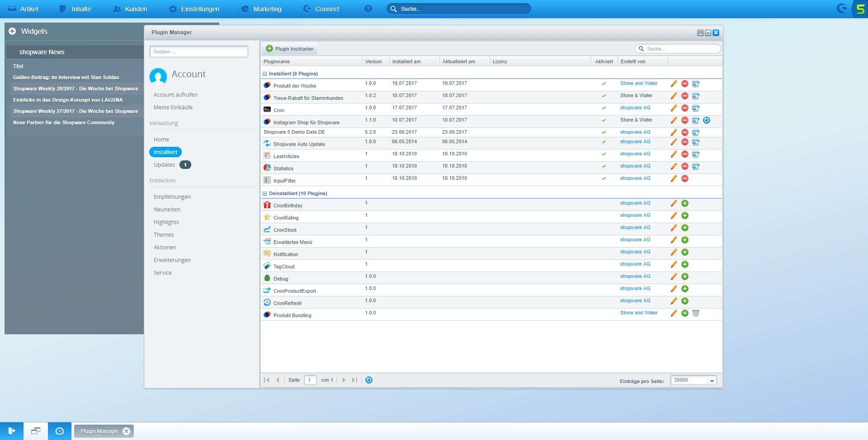This screenshot has width=868, height=440.
Task: Open Erweiterungen under Entdecken
Action: click(x=172, y=260)
